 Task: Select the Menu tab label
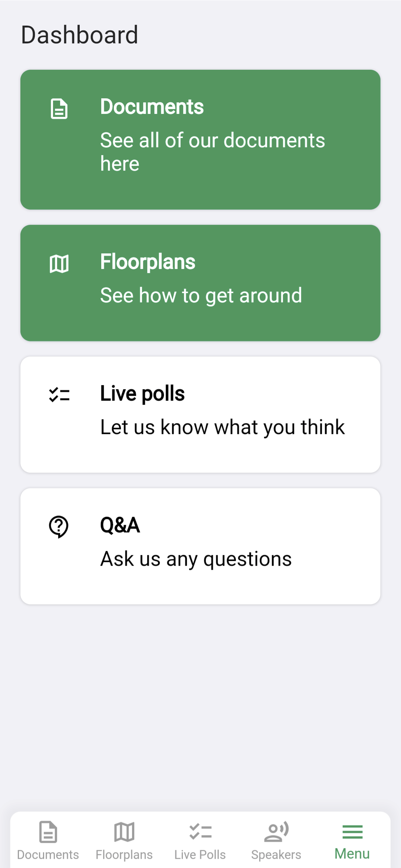(352, 854)
